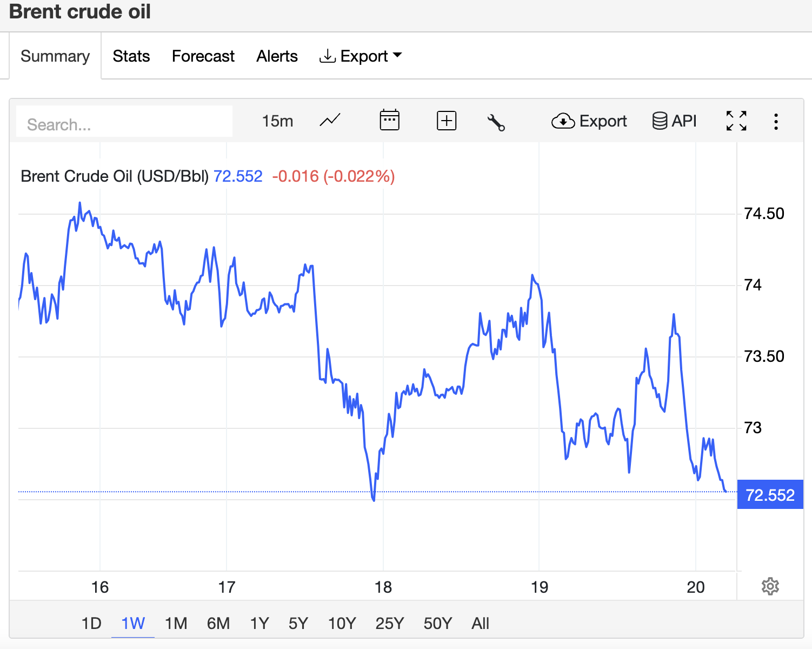Open chart settings gear icon
812x649 pixels.
click(x=770, y=586)
